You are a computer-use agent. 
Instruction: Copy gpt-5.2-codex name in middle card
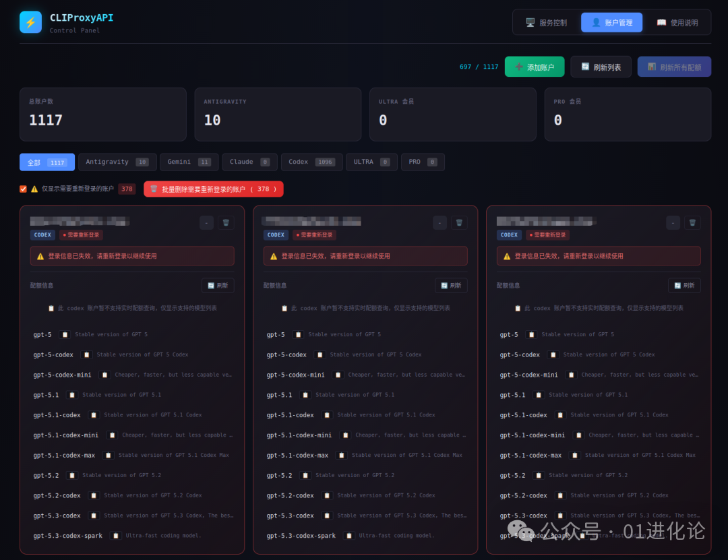(x=327, y=496)
